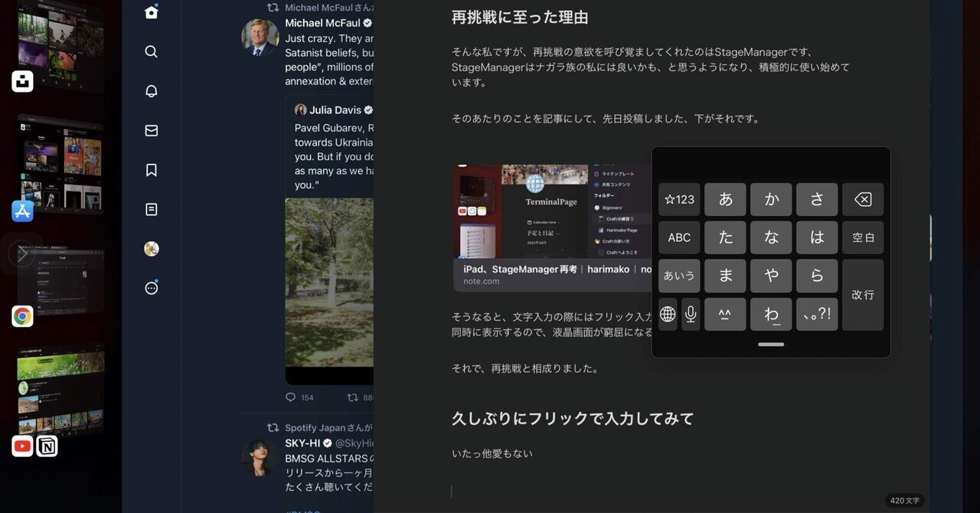Open Twitter Search

[x=150, y=51]
